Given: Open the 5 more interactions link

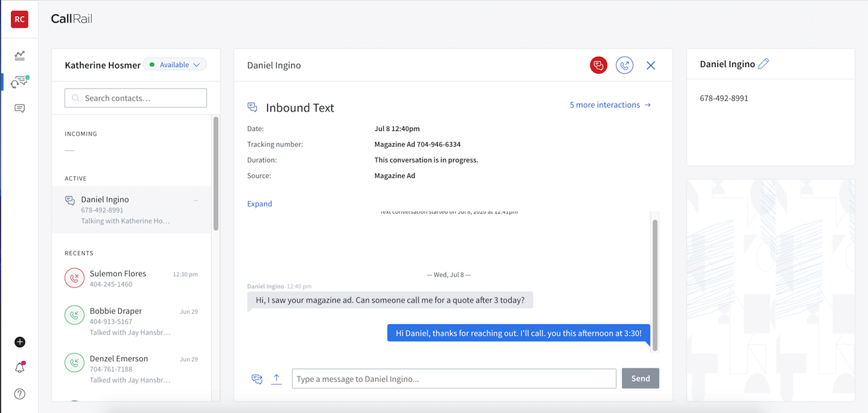Looking at the screenshot, I should [610, 105].
